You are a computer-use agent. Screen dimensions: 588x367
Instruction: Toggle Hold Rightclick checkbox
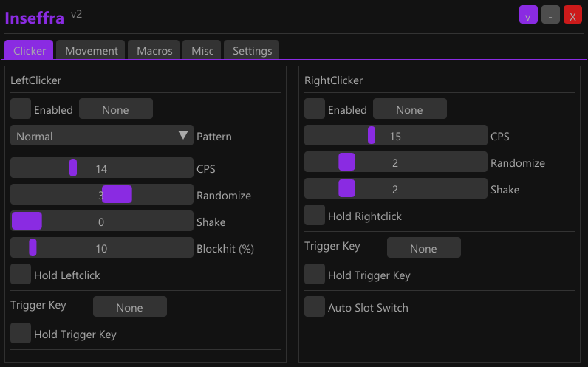click(315, 216)
